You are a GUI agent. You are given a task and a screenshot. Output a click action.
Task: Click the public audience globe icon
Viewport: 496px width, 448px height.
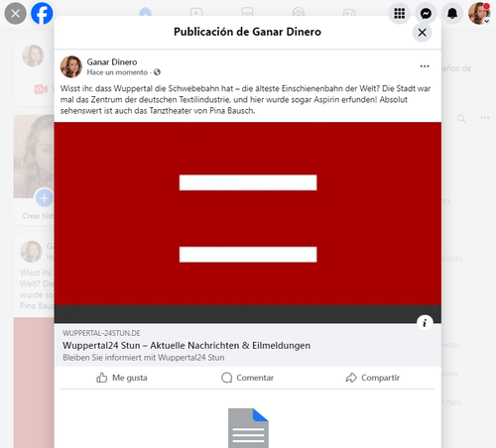157,72
